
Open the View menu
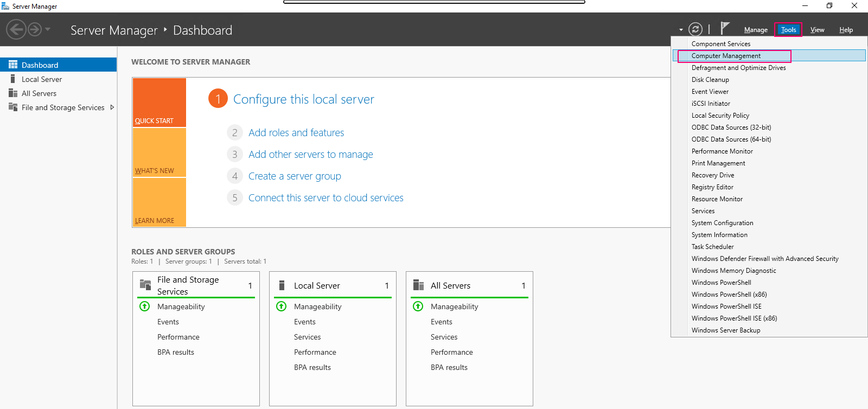817,30
